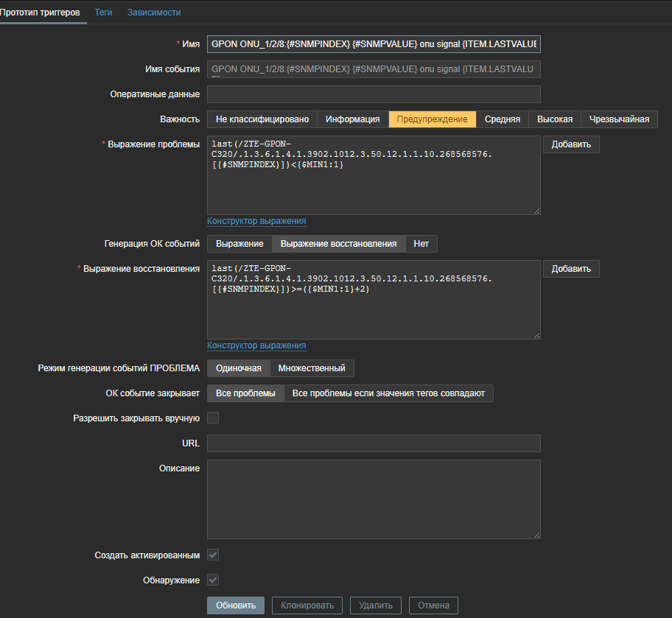The image size is (672, 618).
Task: Select Не классифицировано severity
Action: (x=262, y=119)
